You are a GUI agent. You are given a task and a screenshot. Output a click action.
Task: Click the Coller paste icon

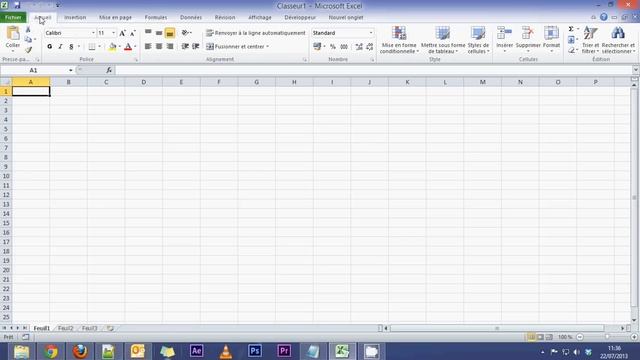point(13,34)
